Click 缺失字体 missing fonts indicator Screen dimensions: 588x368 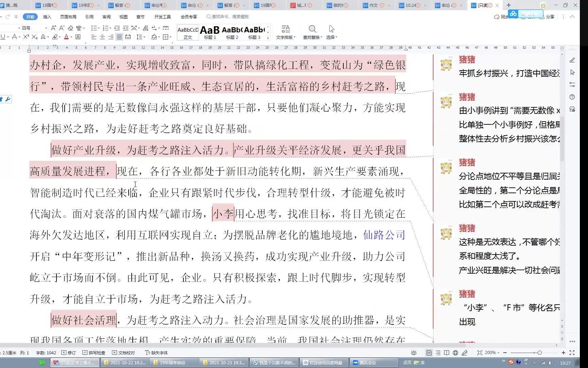coord(156,353)
